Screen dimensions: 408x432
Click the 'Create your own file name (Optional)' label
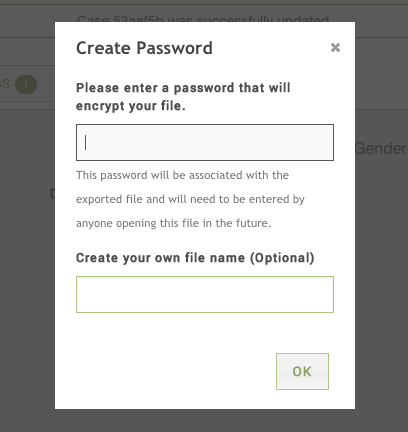195,258
